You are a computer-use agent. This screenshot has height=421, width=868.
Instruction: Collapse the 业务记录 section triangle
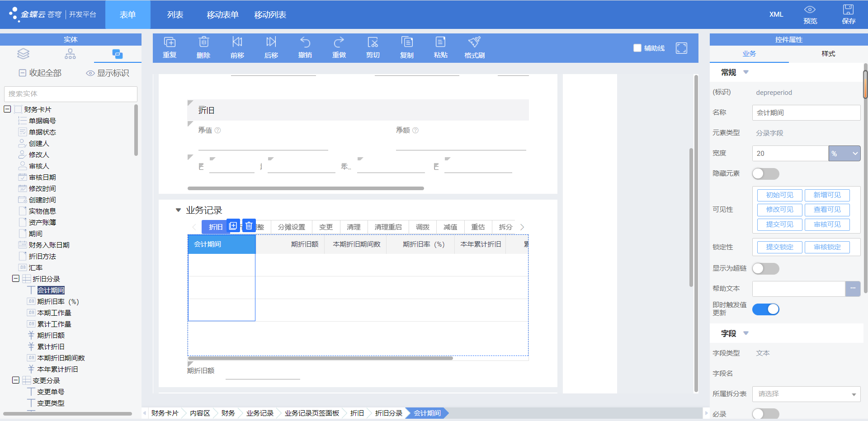coord(178,210)
